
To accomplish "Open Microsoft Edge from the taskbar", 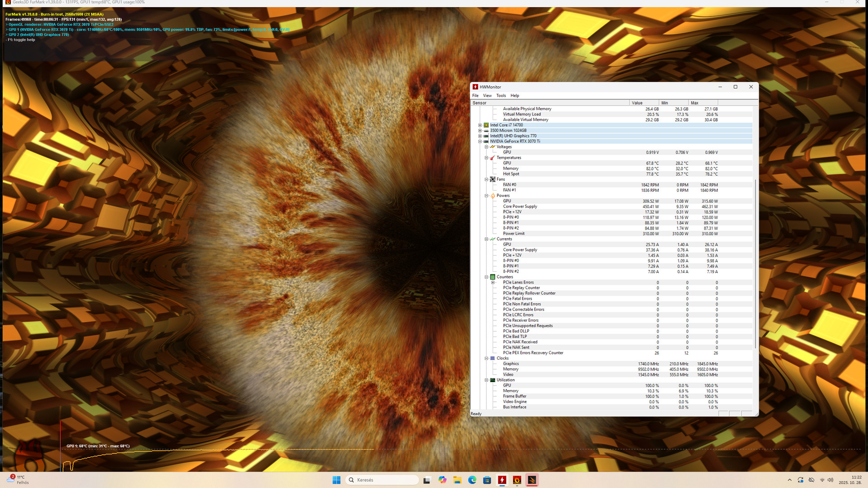I will [472, 480].
